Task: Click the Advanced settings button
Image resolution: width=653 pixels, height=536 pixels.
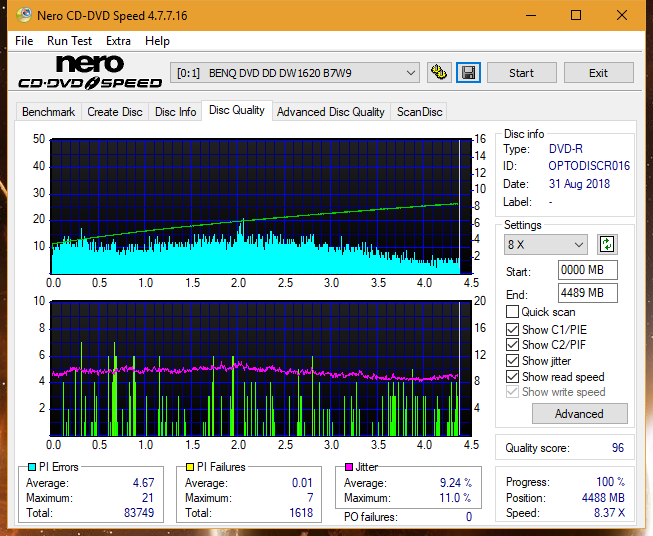Action: coord(579,414)
